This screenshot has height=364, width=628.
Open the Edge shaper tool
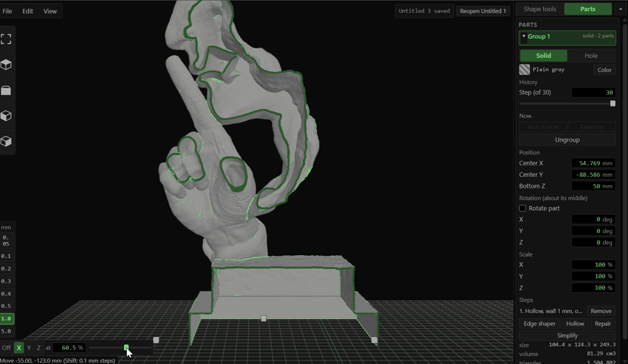(x=540, y=324)
